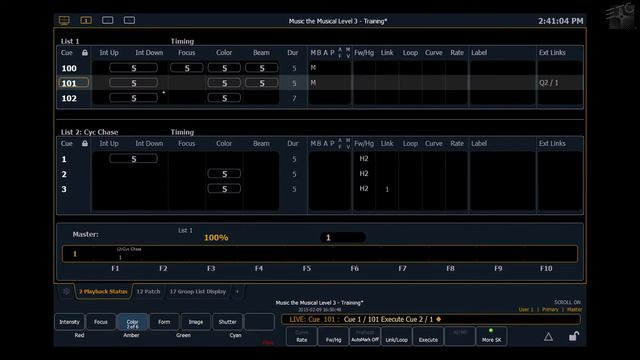Image resolution: width=640 pixels, height=360 pixels.
Task: Click the Link/Loop softkey
Action: pos(397,336)
